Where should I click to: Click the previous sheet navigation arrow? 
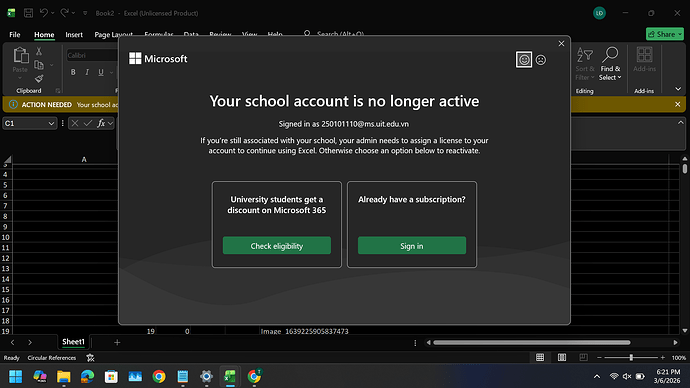click(12, 342)
